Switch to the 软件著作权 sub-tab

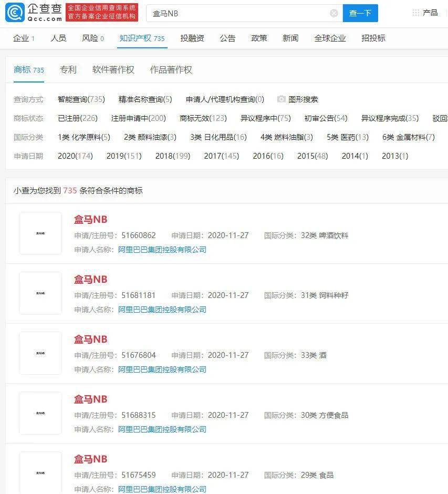(x=113, y=69)
